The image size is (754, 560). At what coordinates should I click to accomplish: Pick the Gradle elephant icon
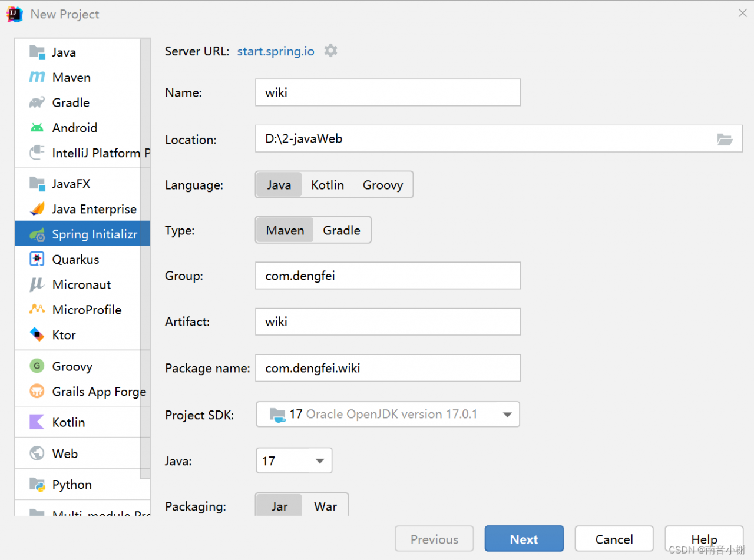pos(37,102)
